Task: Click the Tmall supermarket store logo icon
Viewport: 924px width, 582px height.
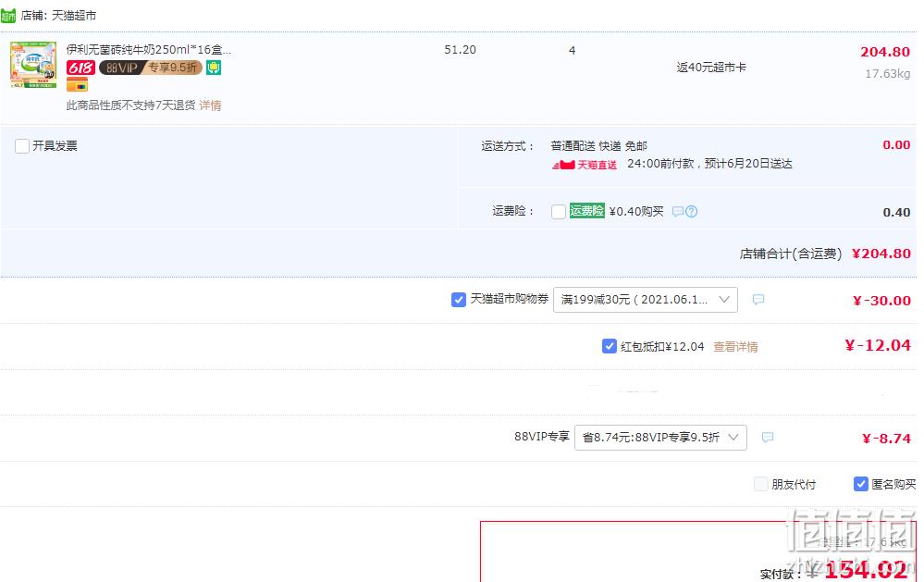Action: tap(8, 16)
